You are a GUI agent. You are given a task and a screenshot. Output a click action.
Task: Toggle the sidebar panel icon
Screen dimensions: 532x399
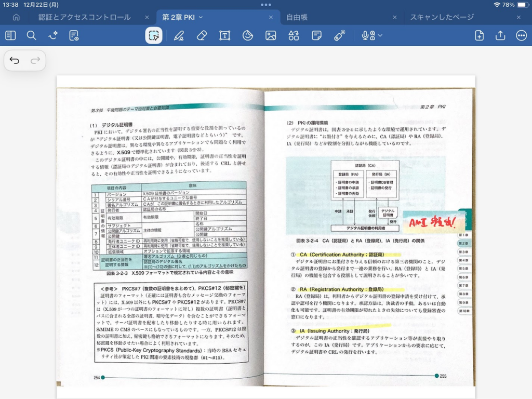click(x=10, y=35)
